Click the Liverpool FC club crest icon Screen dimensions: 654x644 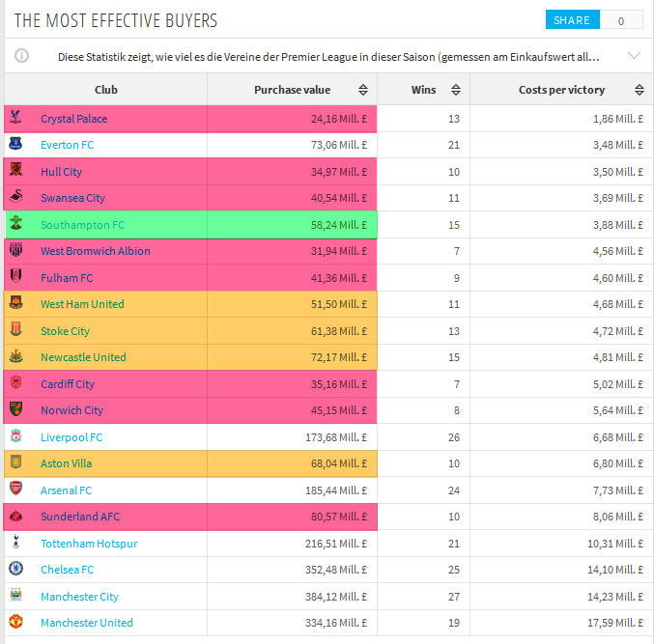[x=15, y=435]
